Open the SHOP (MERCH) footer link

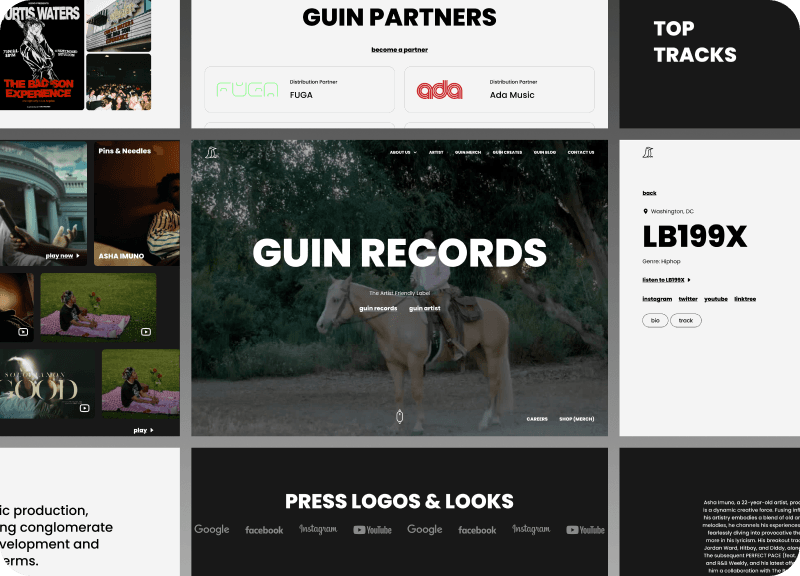tap(577, 419)
